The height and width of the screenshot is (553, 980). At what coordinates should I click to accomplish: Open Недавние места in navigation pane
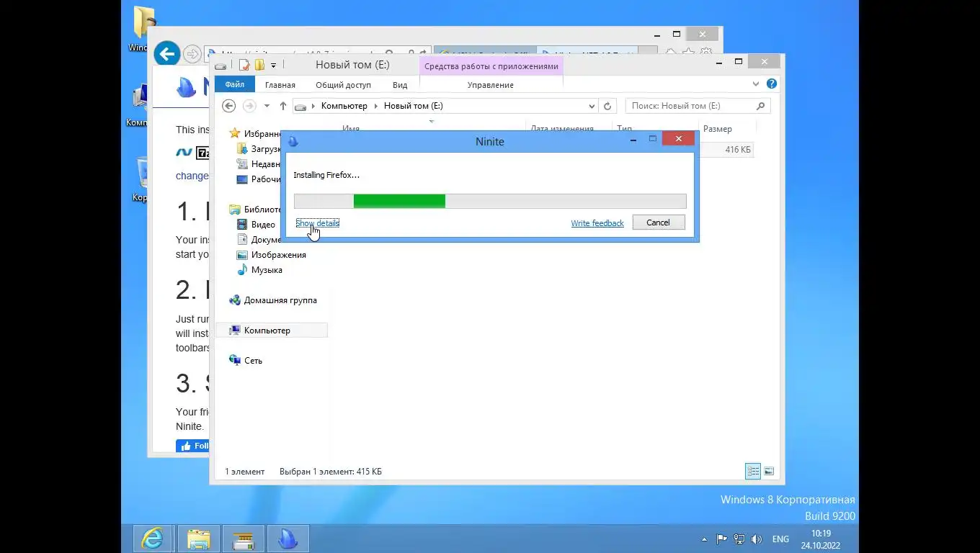tap(259, 164)
